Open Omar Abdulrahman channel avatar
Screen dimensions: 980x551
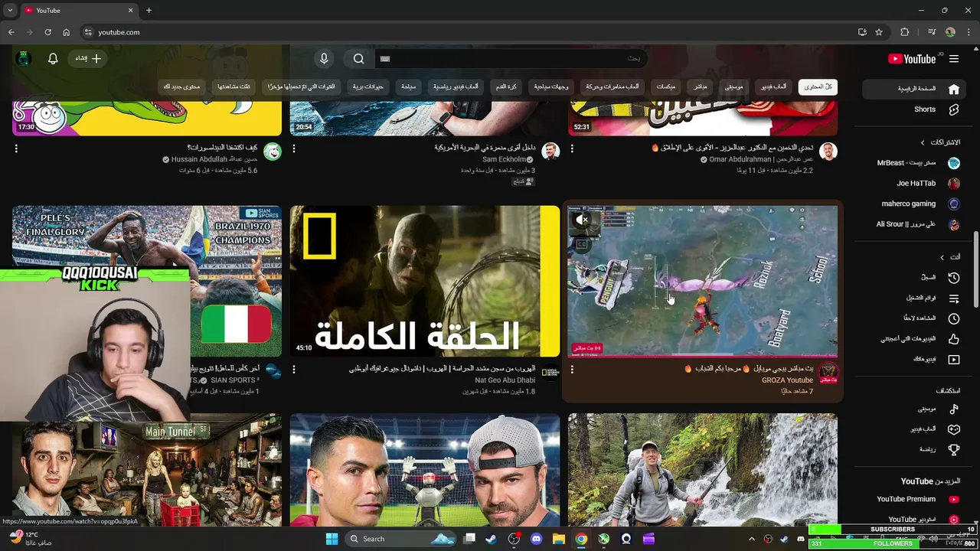[x=828, y=152]
